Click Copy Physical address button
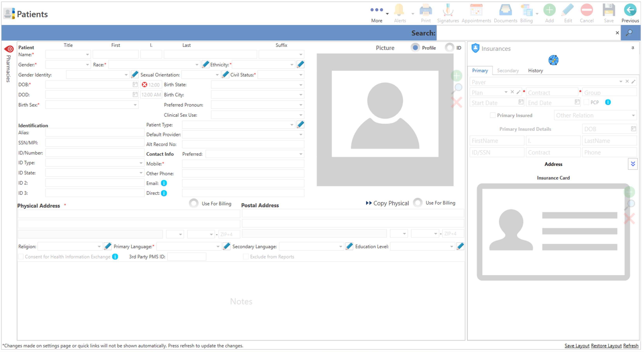This screenshot has height=352, width=644. click(387, 203)
